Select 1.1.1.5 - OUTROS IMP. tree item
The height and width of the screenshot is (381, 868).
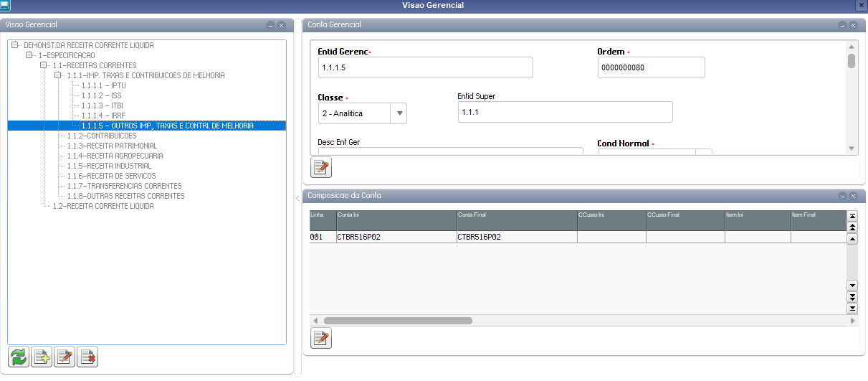click(167, 126)
